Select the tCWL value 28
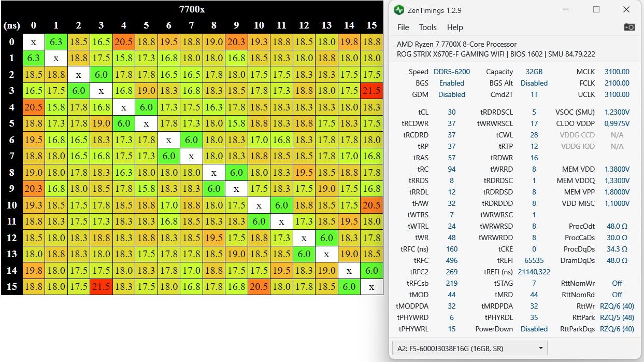Viewport: 644px width, 362px height. [x=534, y=135]
